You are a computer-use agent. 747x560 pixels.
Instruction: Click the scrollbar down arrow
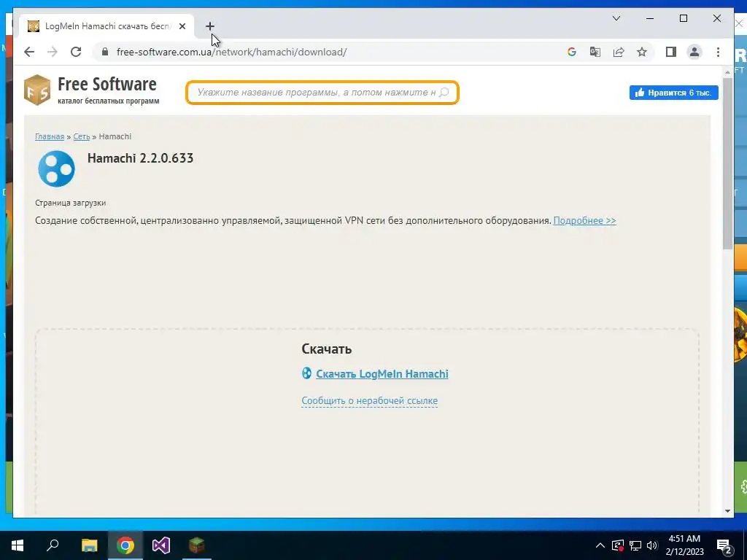(x=727, y=511)
